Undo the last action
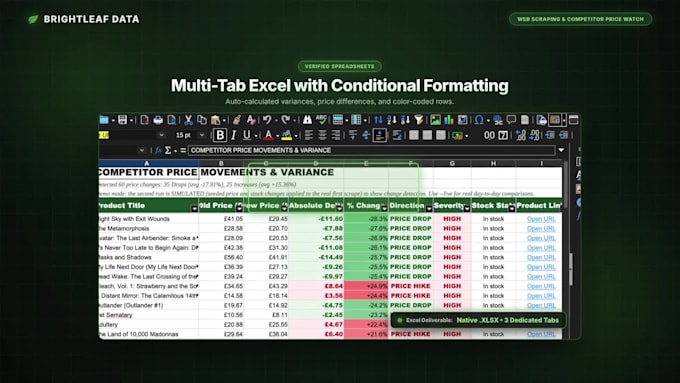Image resolution: width=680 pixels, height=383 pixels. (267, 120)
